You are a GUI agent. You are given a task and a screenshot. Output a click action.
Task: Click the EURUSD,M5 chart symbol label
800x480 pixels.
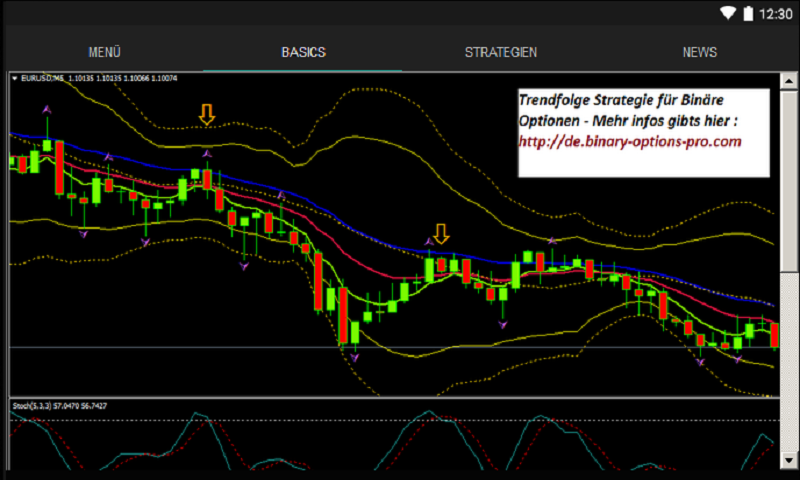[x=40, y=79]
